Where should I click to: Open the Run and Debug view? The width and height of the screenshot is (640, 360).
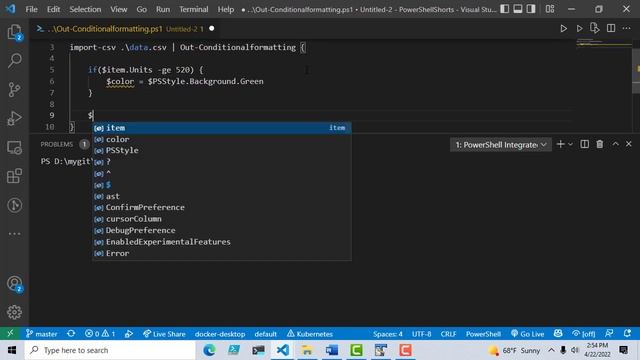pos(14,118)
